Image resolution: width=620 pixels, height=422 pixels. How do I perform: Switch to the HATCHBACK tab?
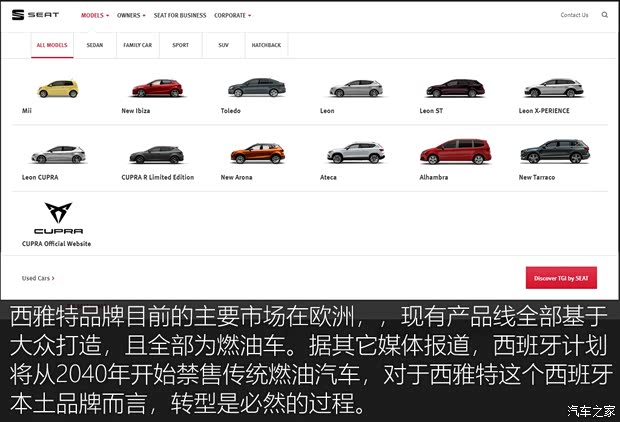point(267,45)
